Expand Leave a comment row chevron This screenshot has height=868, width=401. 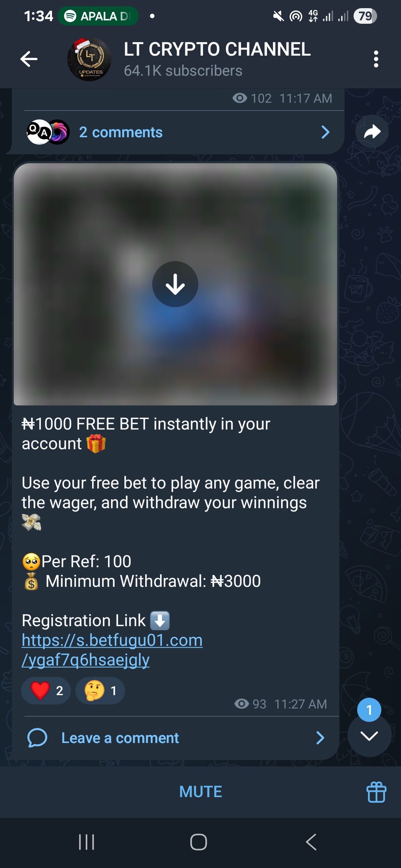pos(320,738)
